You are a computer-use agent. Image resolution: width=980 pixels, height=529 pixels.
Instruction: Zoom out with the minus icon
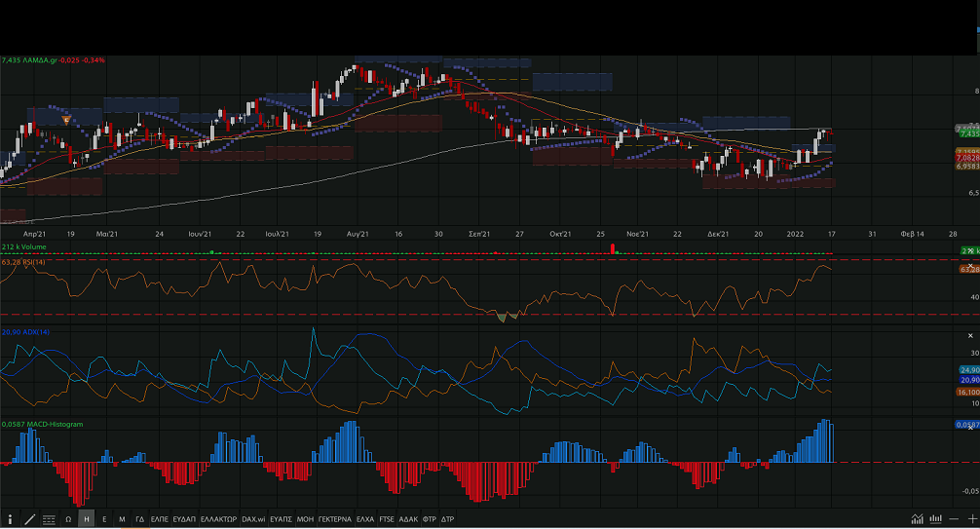pyautogui.click(x=955, y=519)
